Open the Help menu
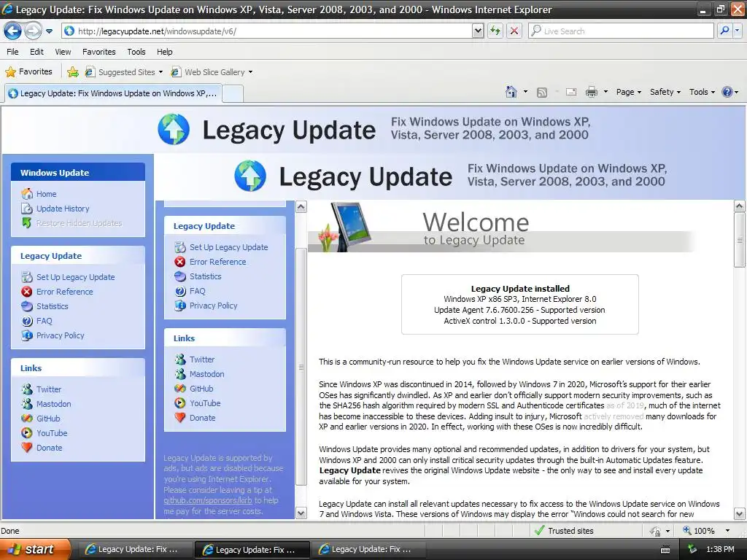The width and height of the screenshot is (747, 560). point(164,52)
